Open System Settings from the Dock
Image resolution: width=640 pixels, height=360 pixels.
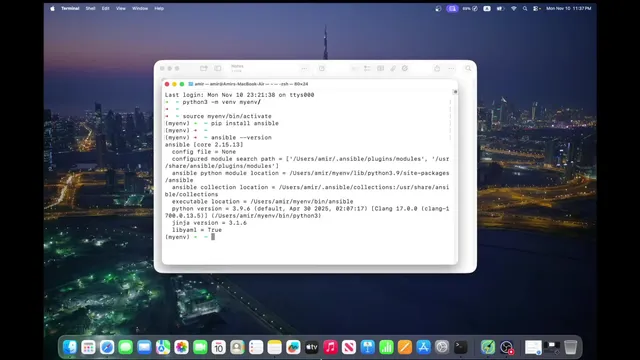442,347
